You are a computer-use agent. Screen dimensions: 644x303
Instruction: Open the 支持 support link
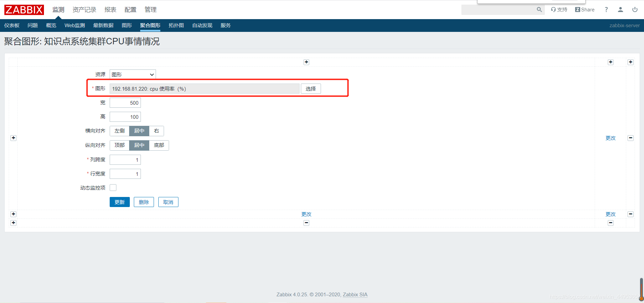(559, 10)
